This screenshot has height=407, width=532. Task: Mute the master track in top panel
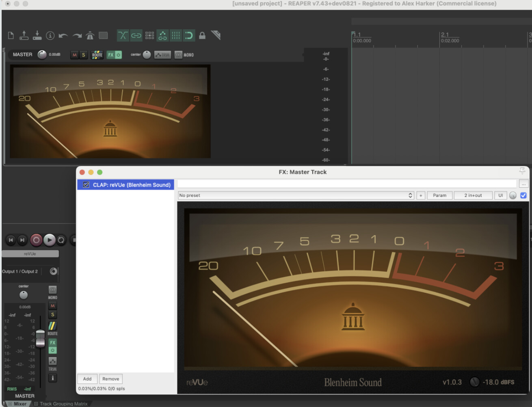[x=74, y=55]
